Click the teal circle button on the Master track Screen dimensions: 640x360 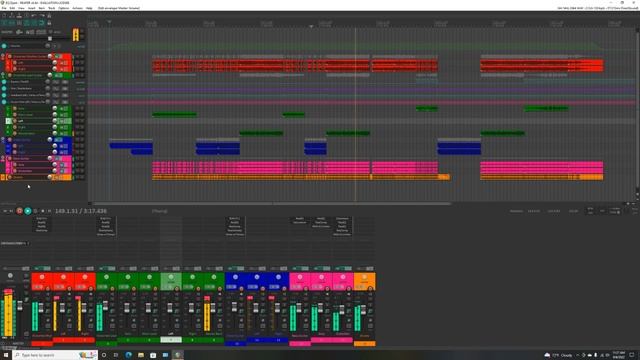pos(4,46)
